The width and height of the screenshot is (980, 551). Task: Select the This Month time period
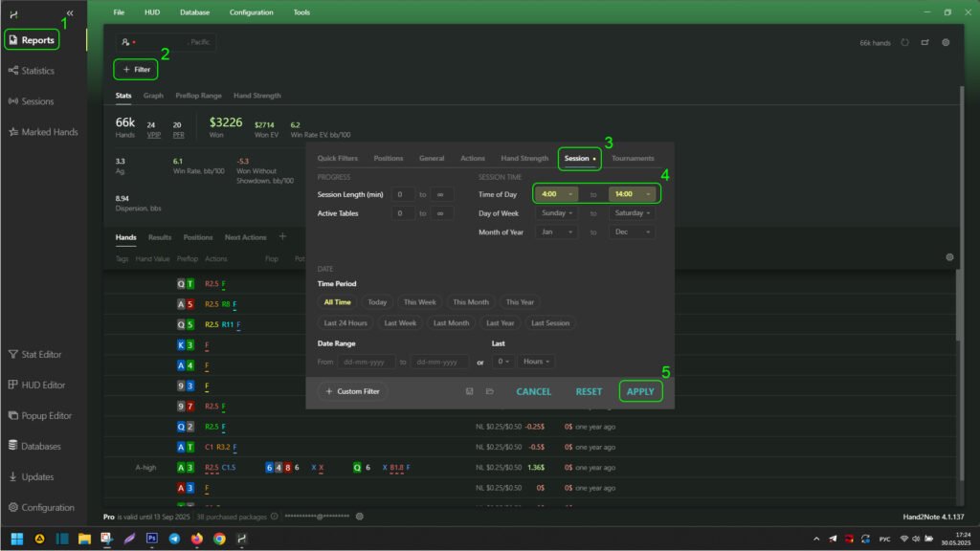pos(470,302)
